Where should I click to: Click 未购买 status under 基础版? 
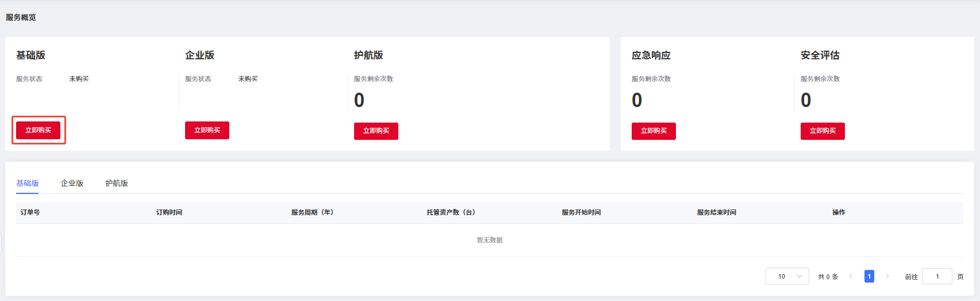pos(79,79)
